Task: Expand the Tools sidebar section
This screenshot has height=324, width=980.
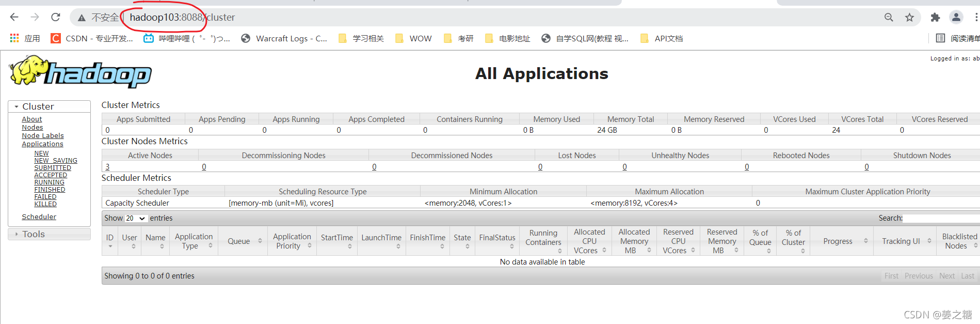Action: (50, 234)
